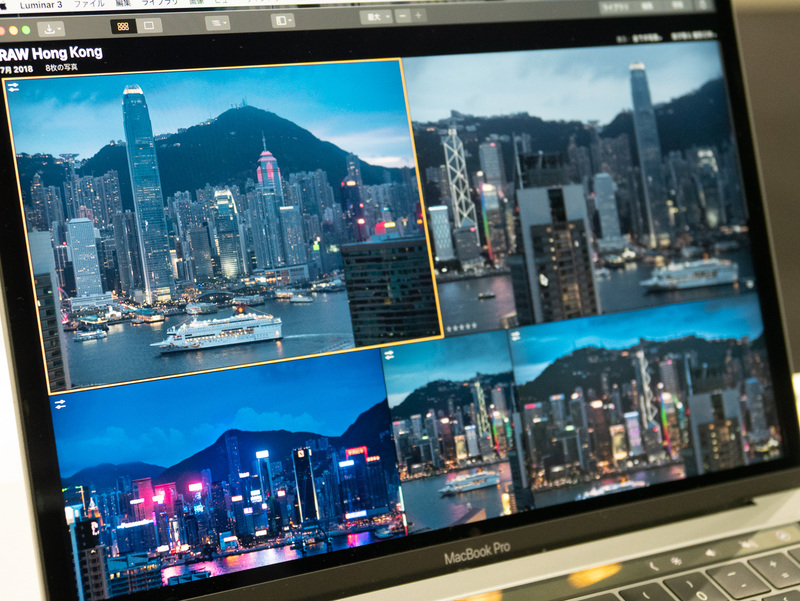Click adjustments icon on bottom-right skyline photo
This screenshot has width=800, height=601.
(516, 336)
